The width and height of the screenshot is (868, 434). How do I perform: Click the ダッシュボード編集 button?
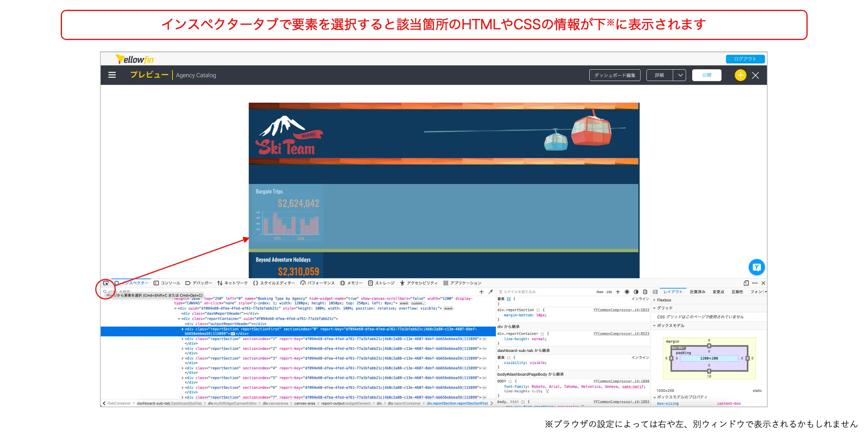(x=615, y=75)
